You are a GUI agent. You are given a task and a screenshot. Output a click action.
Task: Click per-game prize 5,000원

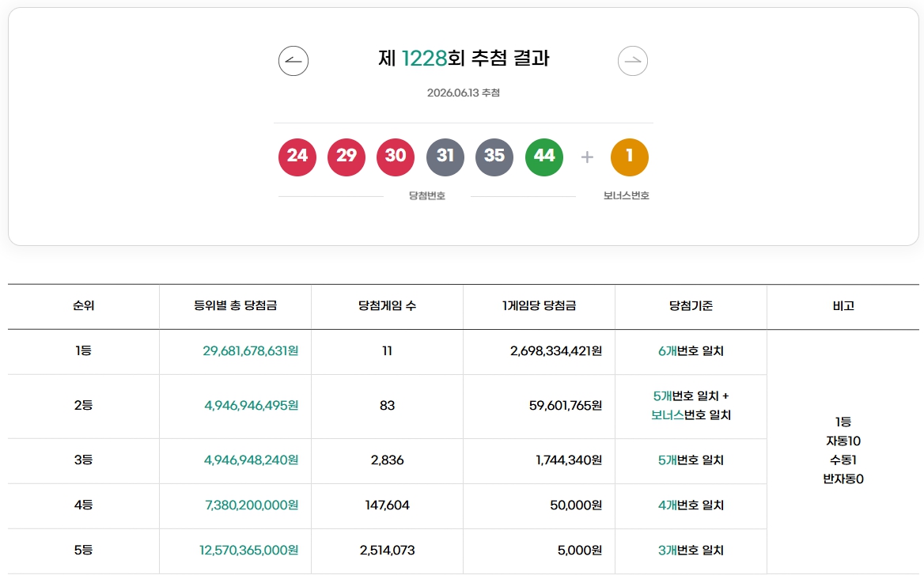click(x=580, y=551)
